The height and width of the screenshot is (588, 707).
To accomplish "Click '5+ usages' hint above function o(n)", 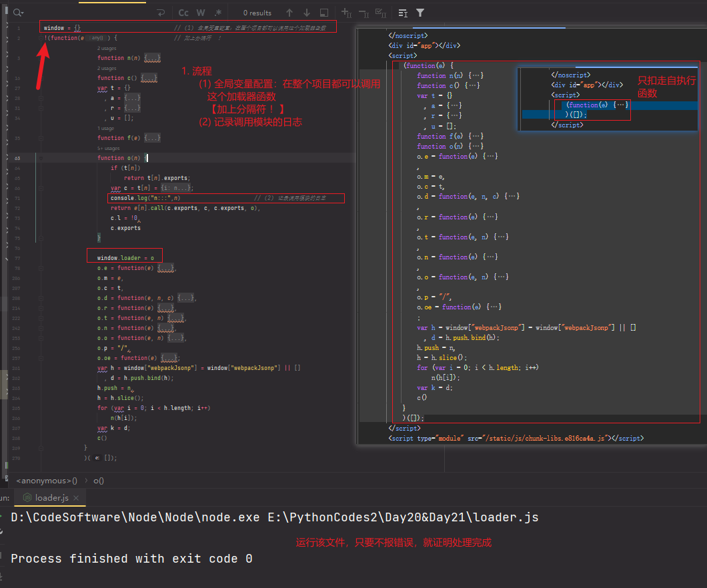I will pyautogui.click(x=108, y=148).
